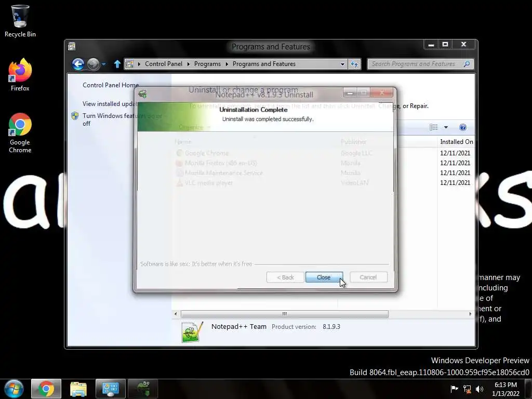Switch to Control Panel taskbar button
532x399 pixels.
click(111, 389)
